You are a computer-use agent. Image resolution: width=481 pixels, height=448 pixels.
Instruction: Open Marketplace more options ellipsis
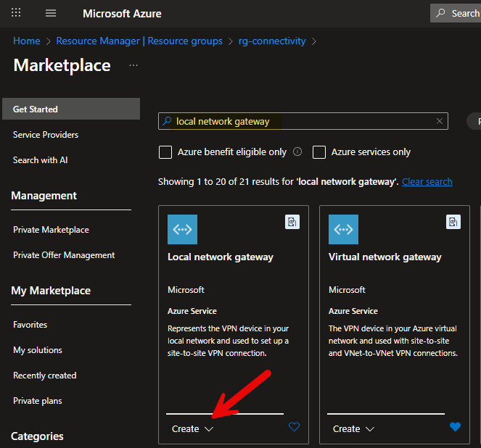133,65
